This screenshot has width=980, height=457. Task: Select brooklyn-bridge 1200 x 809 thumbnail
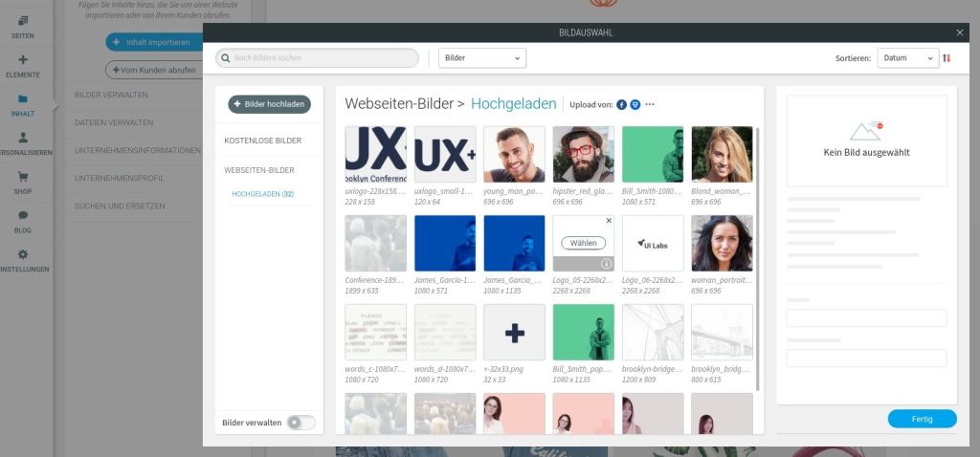click(x=653, y=332)
